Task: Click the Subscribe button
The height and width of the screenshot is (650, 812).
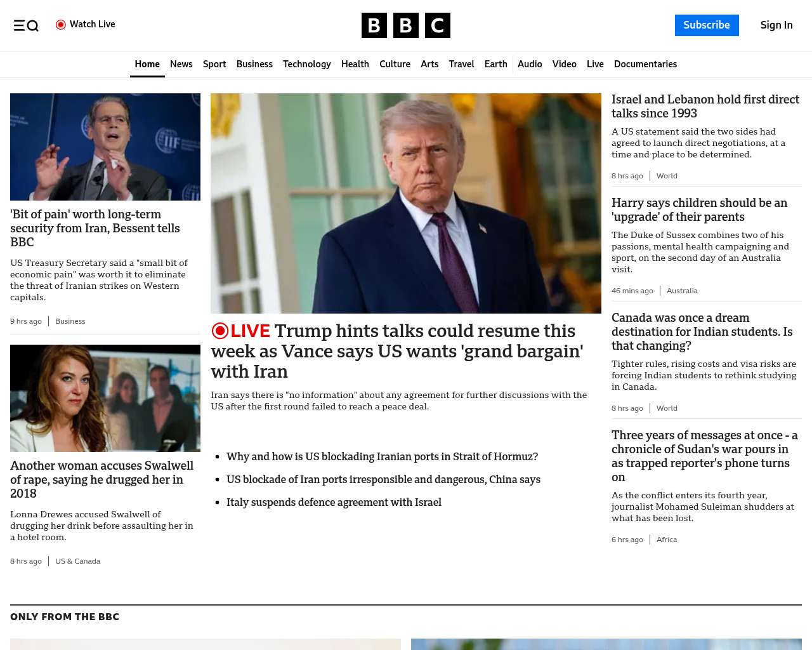Action: coord(707,25)
